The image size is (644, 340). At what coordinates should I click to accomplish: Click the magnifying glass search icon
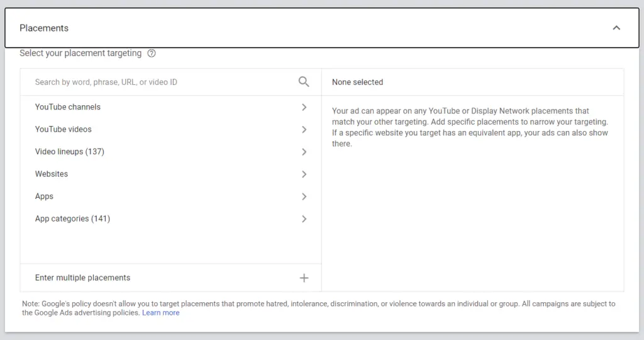[304, 82]
